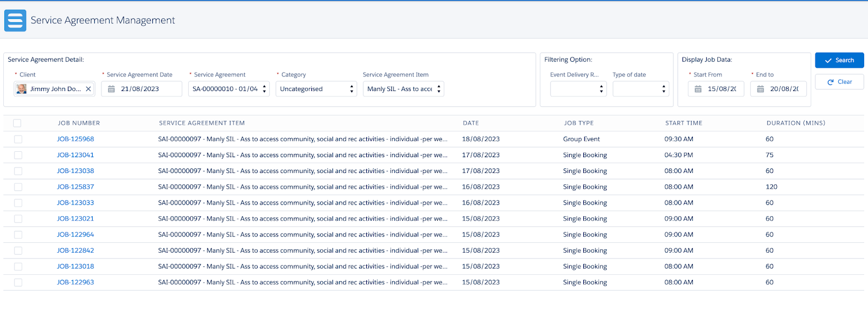Open the Event Delivery filter dropdown
Screen dimensions: 868x309
[578, 89]
